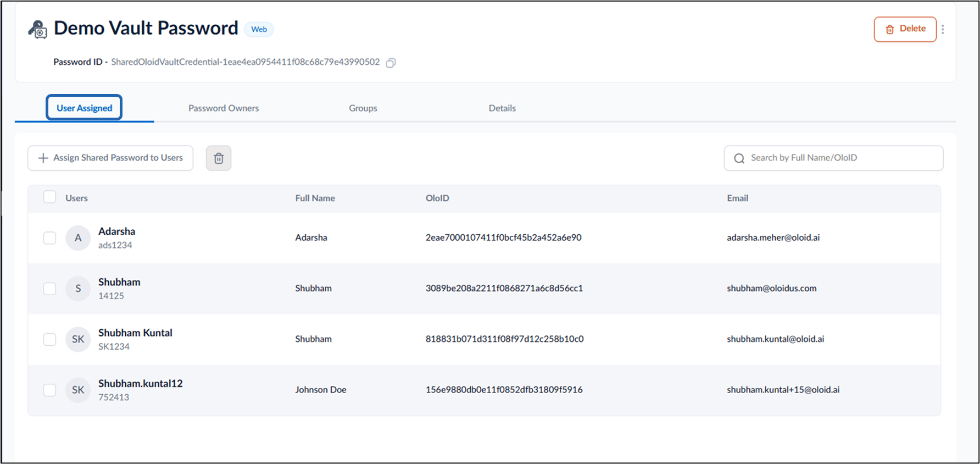
Task: Click full name Johnson Doe
Action: pyautogui.click(x=320, y=390)
